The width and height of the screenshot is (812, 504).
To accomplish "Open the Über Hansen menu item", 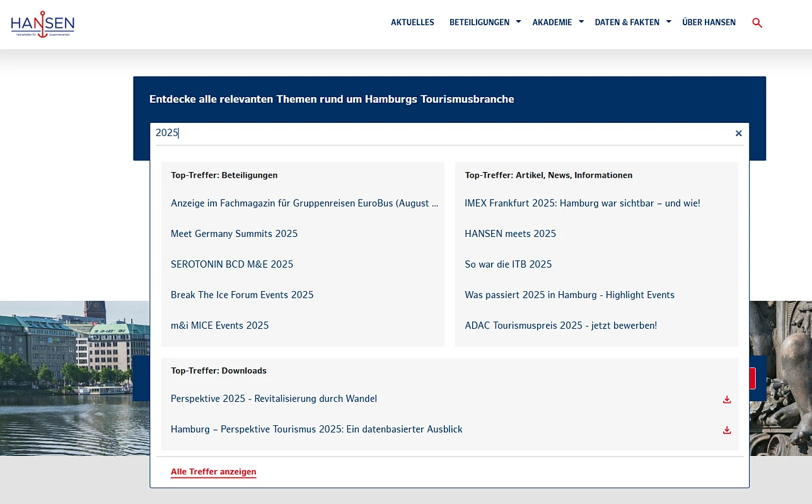I will tap(709, 22).
